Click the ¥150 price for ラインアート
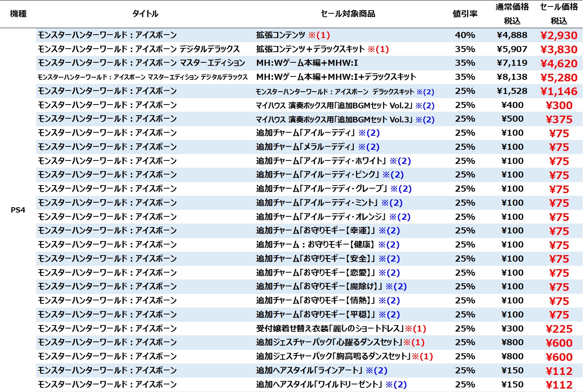This screenshot has width=583, height=392. tap(512, 370)
